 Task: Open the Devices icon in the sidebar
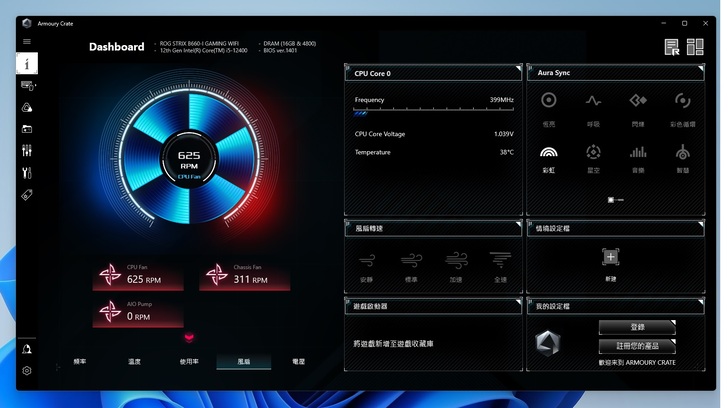point(27,85)
